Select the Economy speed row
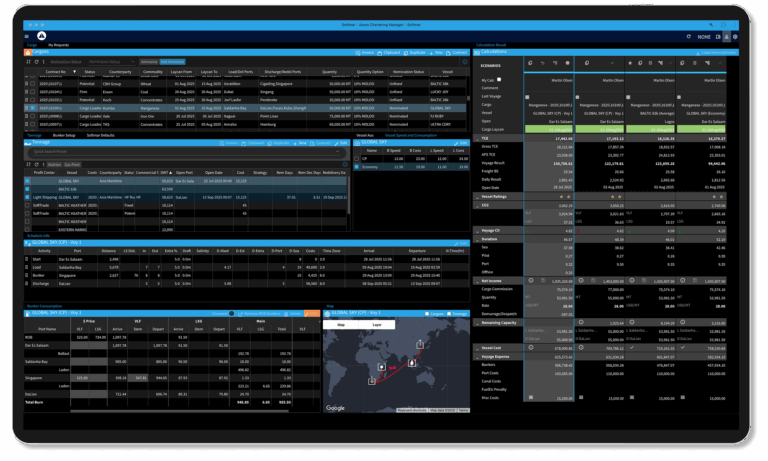Screen dimensions: 768x461 411,167
